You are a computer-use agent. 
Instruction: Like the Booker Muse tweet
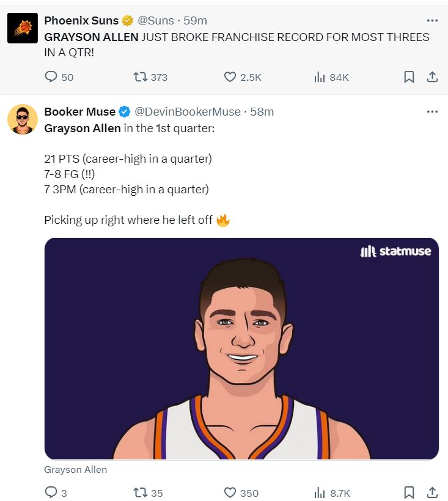tap(230, 492)
